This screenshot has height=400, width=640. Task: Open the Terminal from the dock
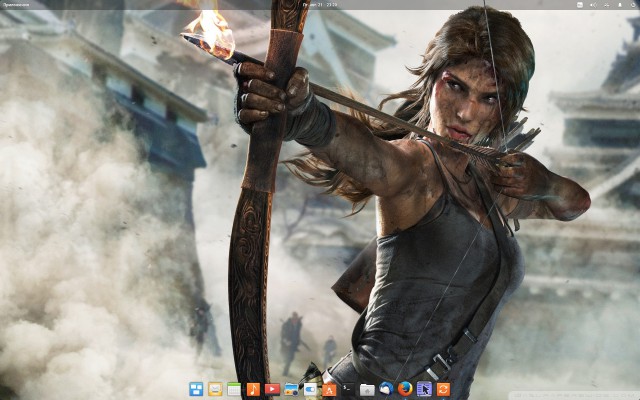(348, 389)
